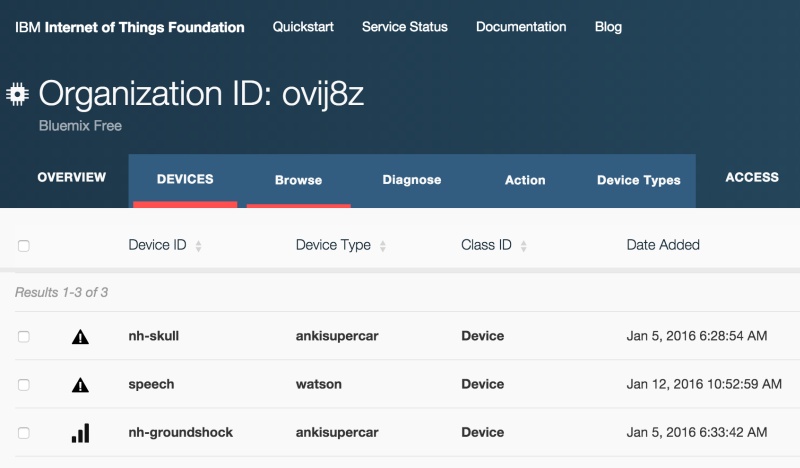Open the Access tab
800x468 pixels.
coord(752,178)
